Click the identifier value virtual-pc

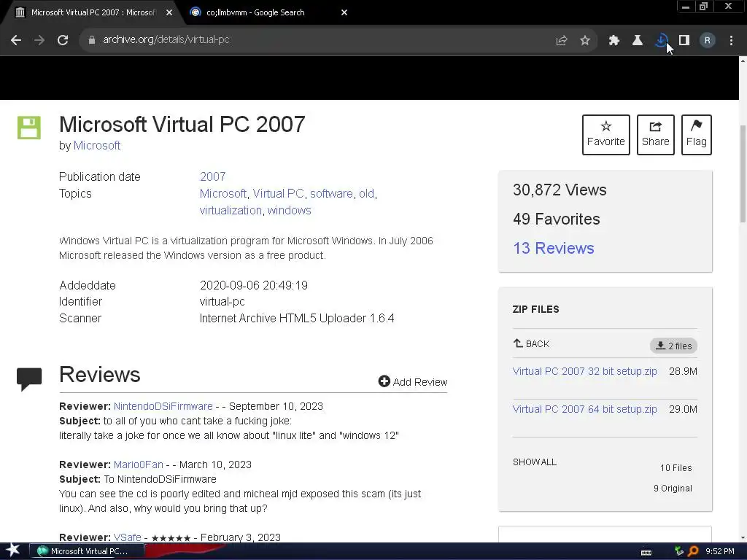coord(222,302)
